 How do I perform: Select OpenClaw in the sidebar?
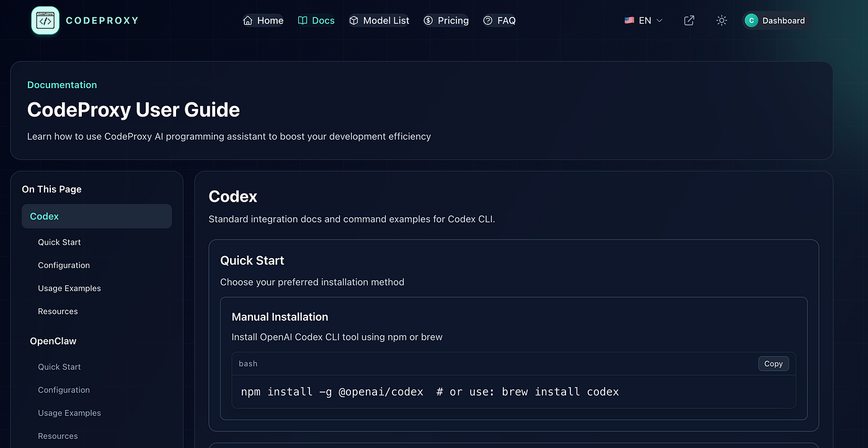click(x=53, y=341)
